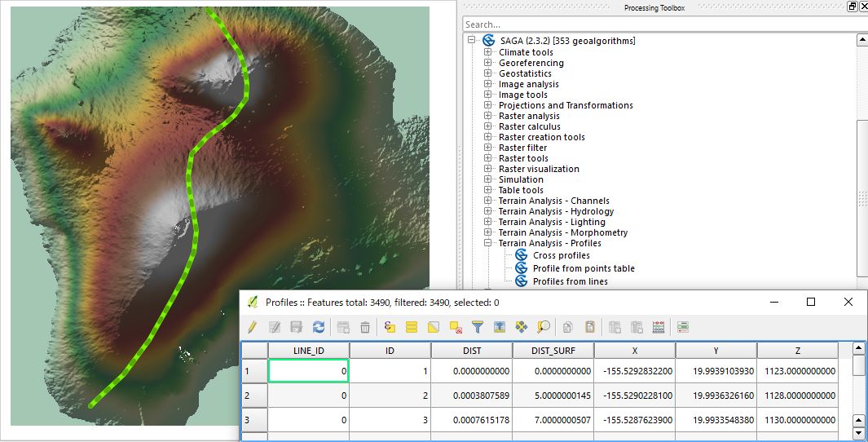Reload the attribute table
The width and height of the screenshot is (868, 442).
(319, 327)
